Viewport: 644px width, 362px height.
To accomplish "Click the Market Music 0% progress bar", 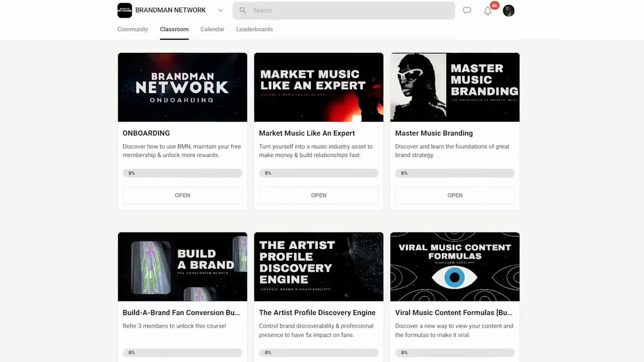I will 318,173.
